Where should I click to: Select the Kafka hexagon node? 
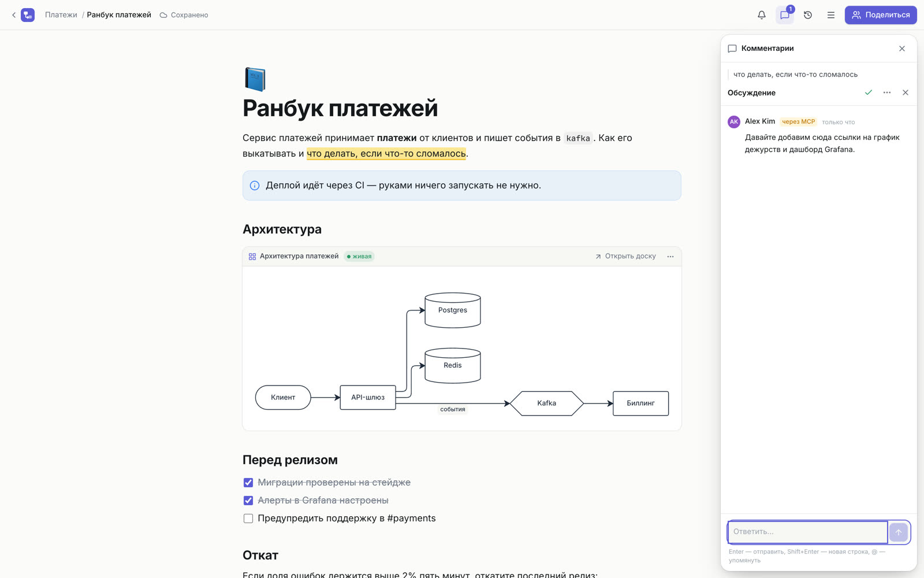tap(547, 403)
